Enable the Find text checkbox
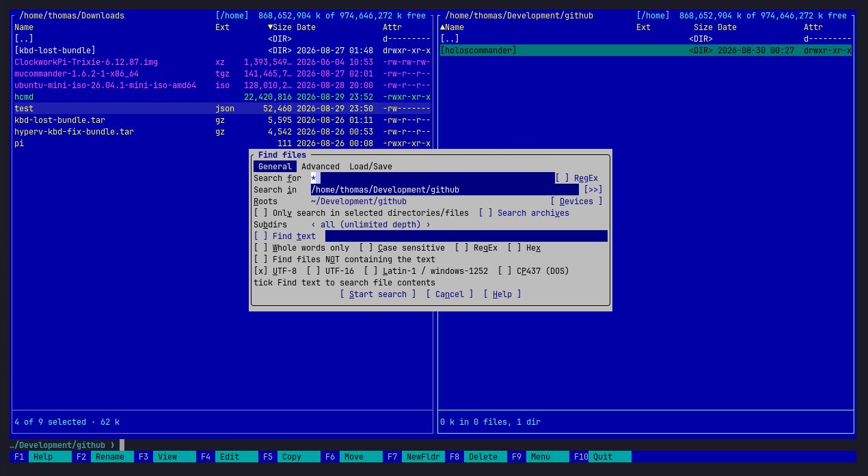Image resolution: width=868 pixels, height=476 pixels. click(x=284, y=236)
